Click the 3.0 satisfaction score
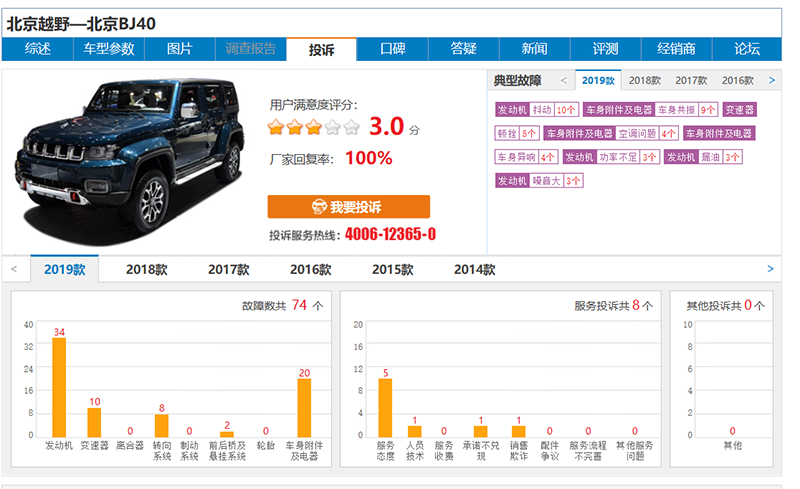800x489 pixels. pyautogui.click(x=387, y=126)
